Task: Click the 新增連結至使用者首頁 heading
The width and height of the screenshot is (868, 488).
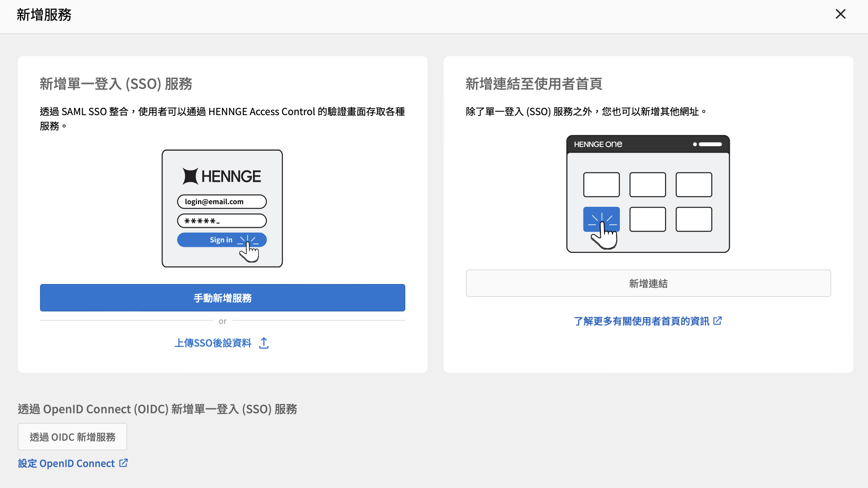Action: [x=534, y=84]
